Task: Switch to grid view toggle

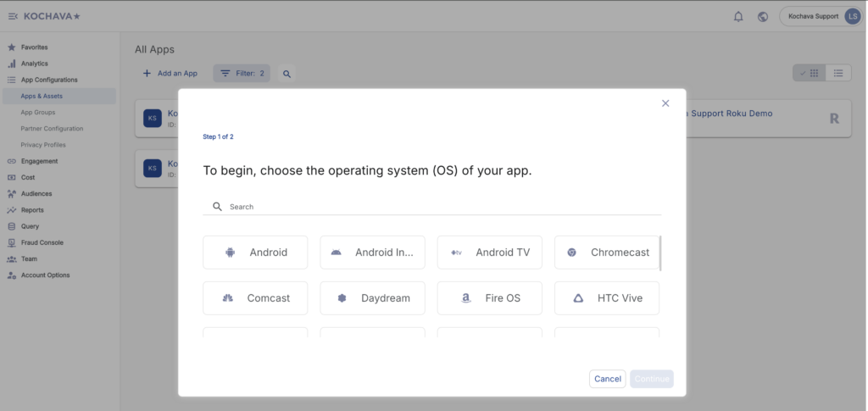Action: [810, 73]
